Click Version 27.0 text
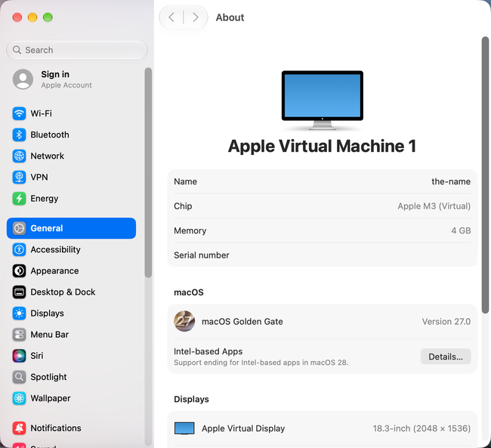491x448 pixels. point(446,322)
